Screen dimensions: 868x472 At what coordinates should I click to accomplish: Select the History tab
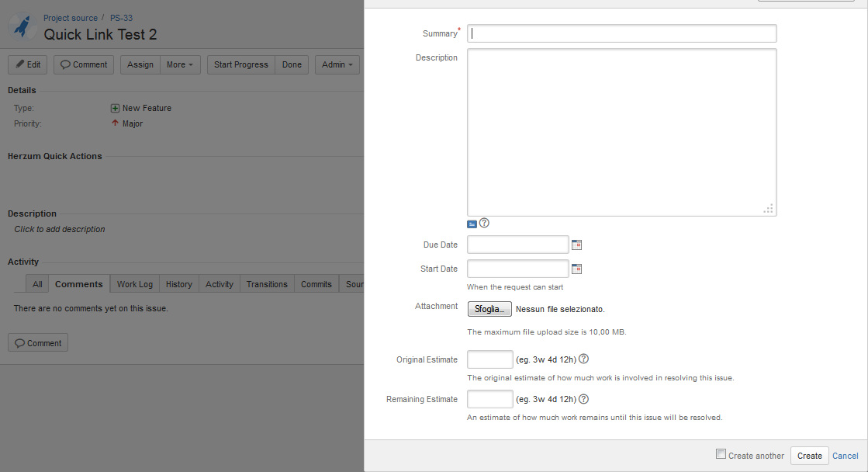(x=179, y=284)
